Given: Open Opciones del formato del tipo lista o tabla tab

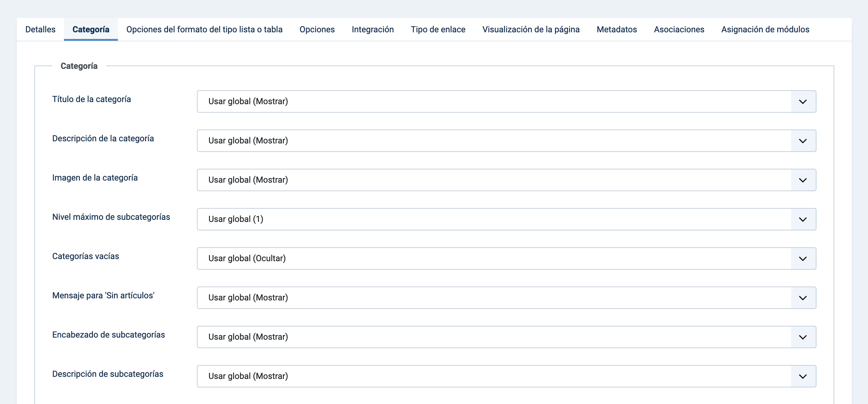Looking at the screenshot, I should tap(204, 29).
